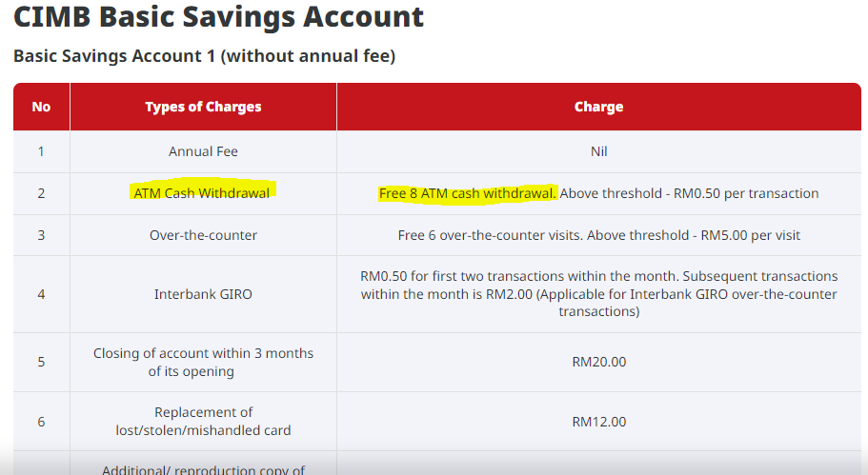The height and width of the screenshot is (475, 868).
Task: Click the highlighted "ATM Cash Withdrawal" text
Action: coord(202,193)
